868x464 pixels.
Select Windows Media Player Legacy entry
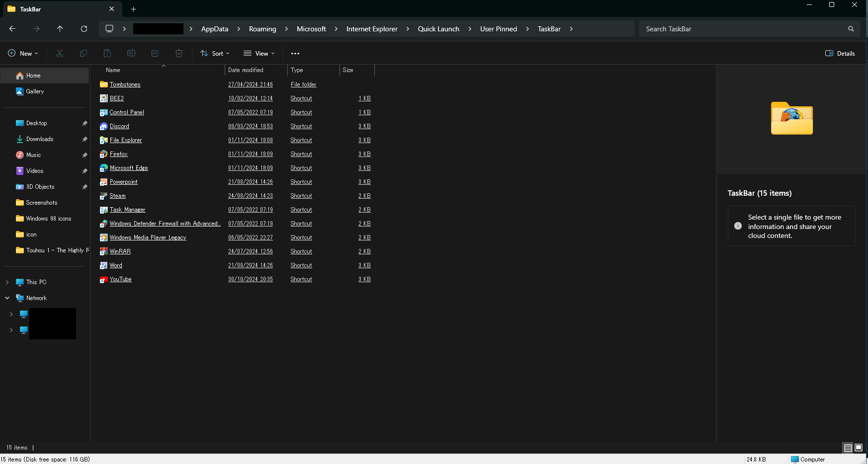[x=148, y=237]
